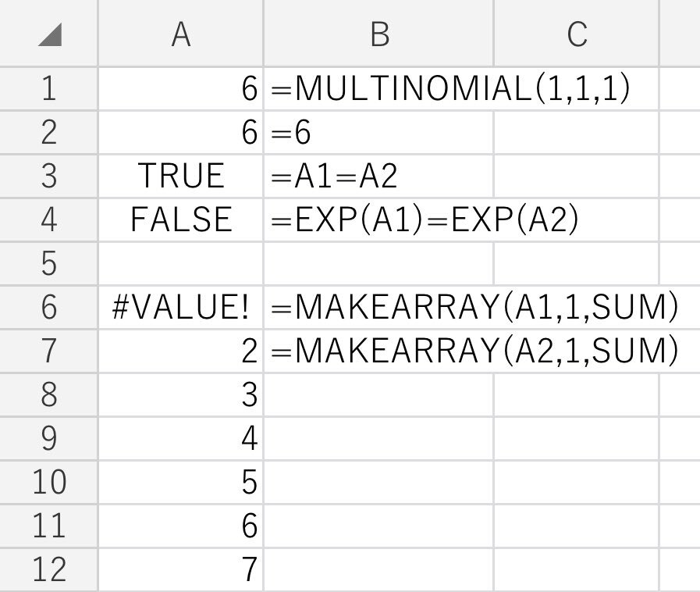Click empty cell A5

[x=180, y=264]
